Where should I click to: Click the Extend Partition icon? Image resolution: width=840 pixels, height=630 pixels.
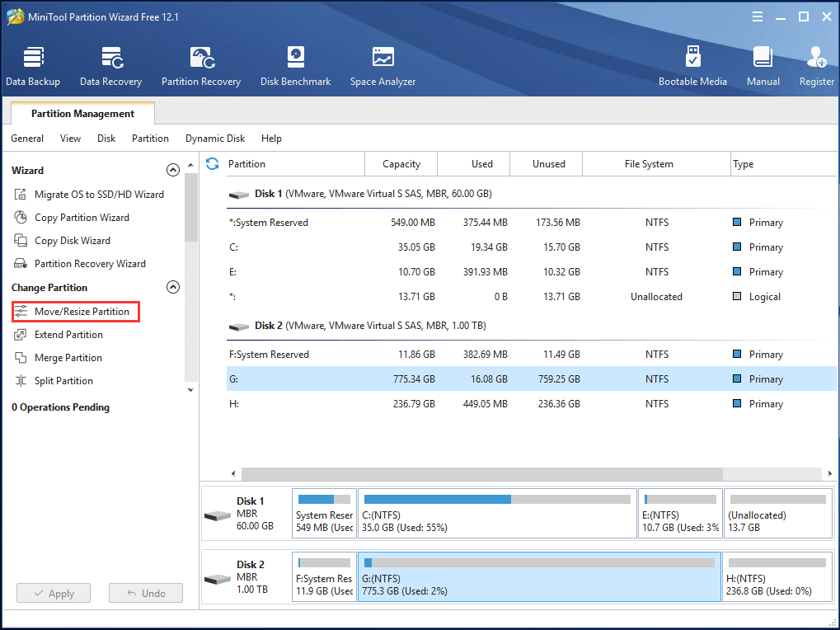tap(21, 335)
